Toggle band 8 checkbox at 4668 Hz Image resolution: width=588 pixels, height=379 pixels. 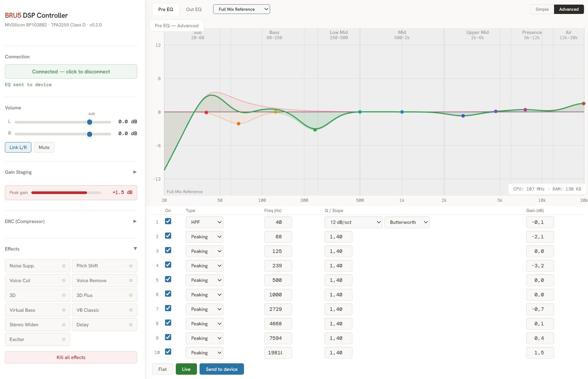coord(168,323)
